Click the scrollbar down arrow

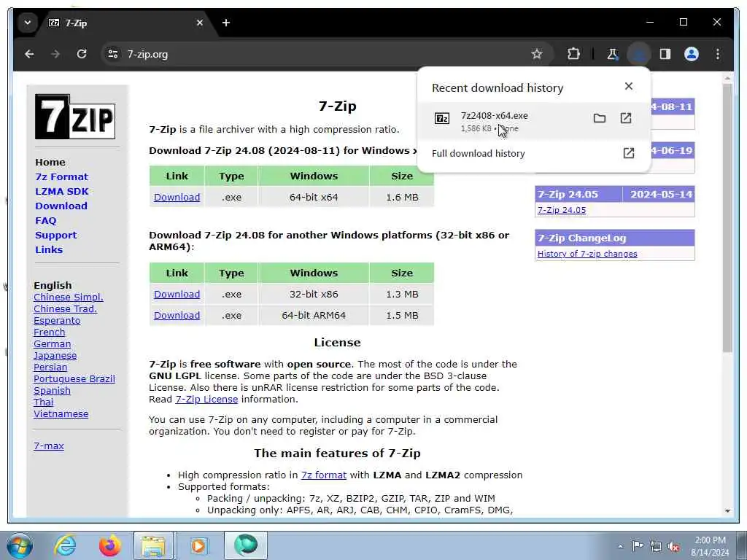tap(727, 511)
